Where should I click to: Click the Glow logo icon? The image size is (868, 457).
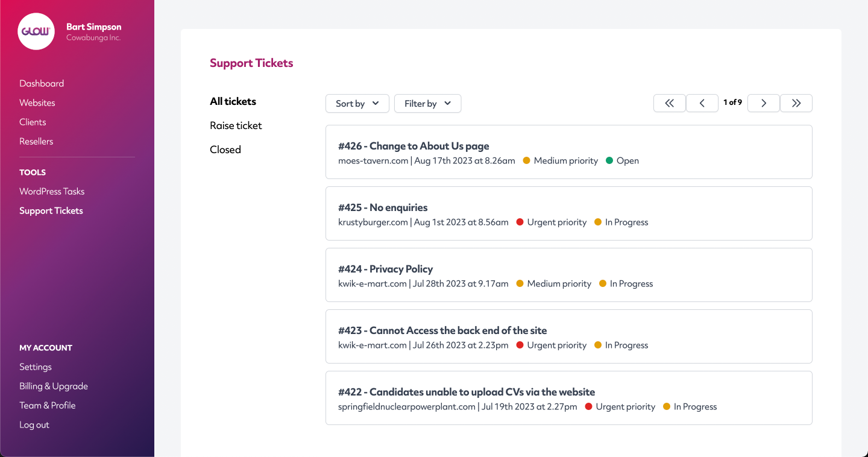click(36, 31)
